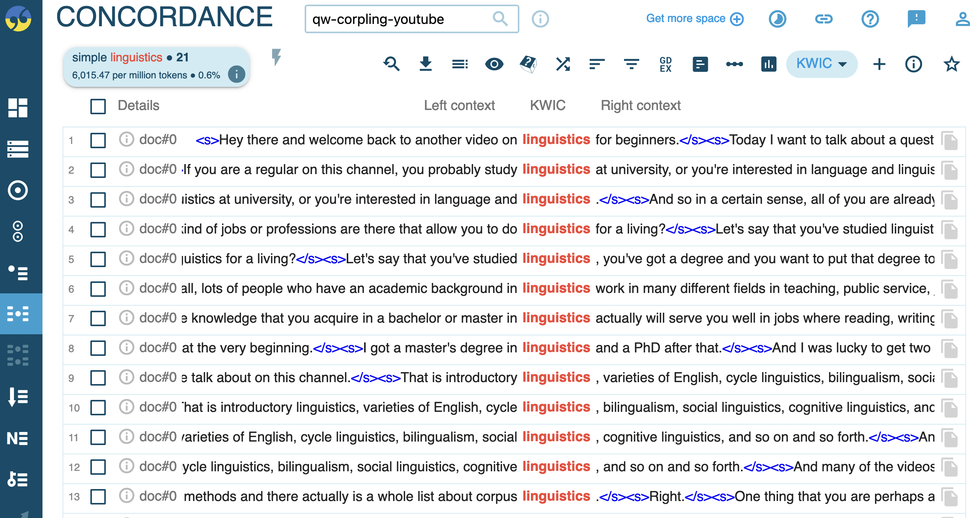Open details info for line 5
980x518 pixels.
(x=126, y=259)
